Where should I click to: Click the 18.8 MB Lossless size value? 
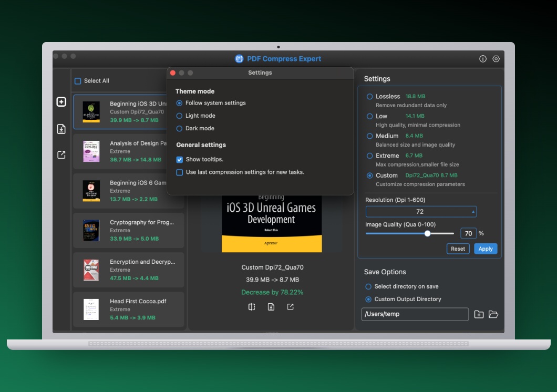pyautogui.click(x=415, y=96)
